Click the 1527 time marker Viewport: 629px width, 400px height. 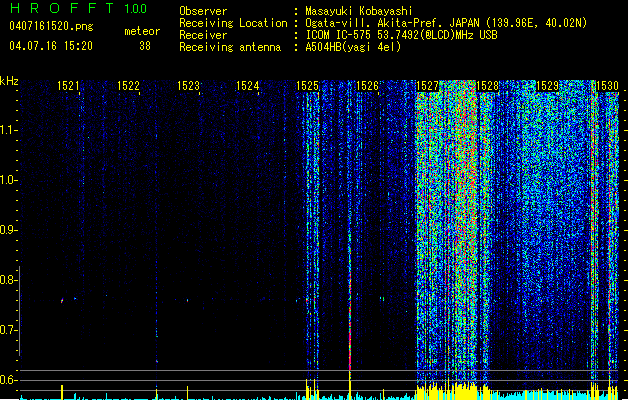[428, 86]
